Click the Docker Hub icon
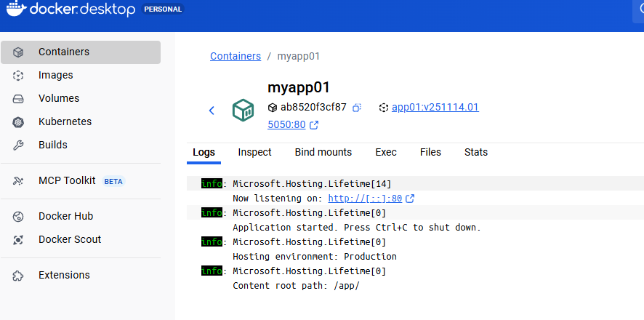644x320 pixels. pyautogui.click(x=19, y=217)
